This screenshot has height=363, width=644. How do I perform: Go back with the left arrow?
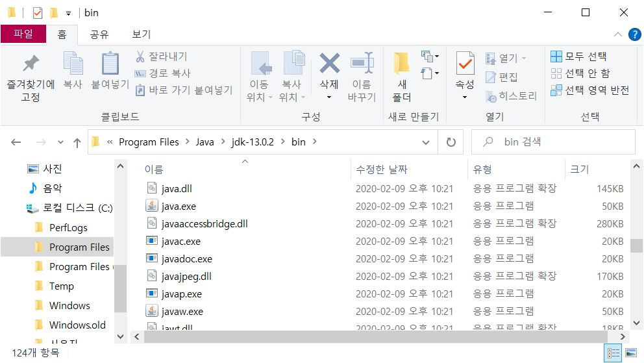(16, 142)
